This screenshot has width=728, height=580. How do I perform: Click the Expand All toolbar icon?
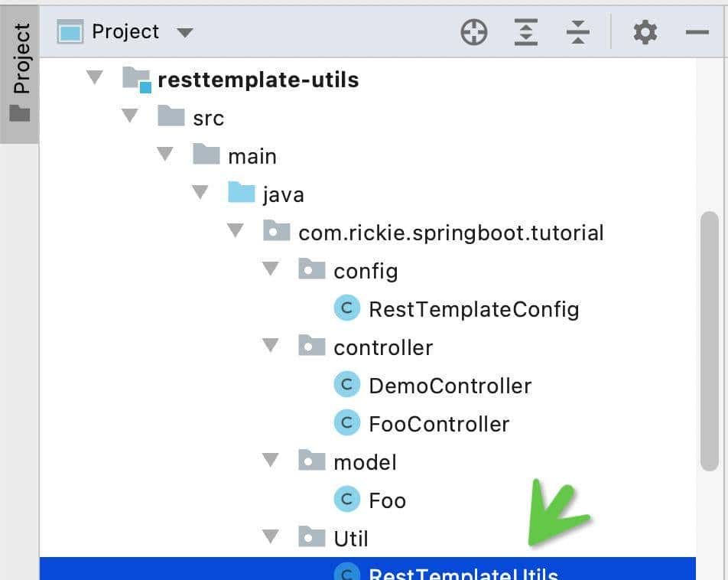[x=526, y=33]
